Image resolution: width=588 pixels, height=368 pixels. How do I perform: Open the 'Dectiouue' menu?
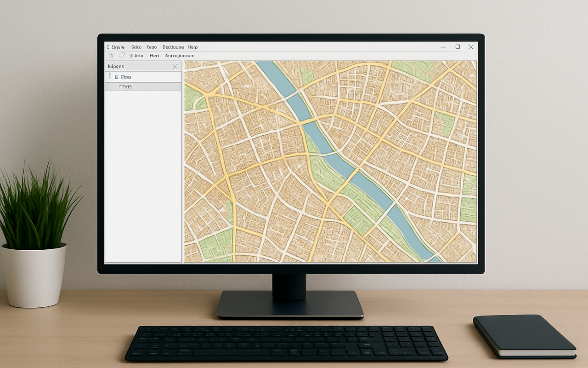(173, 47)
